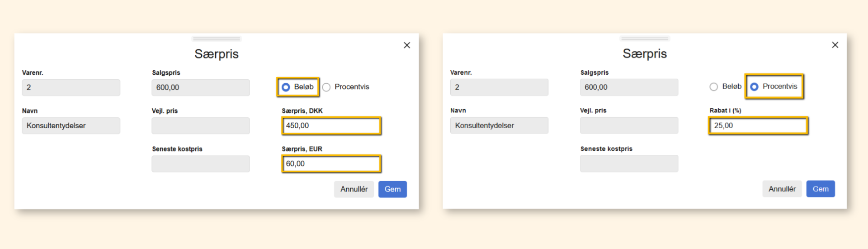Image resolution: width=868 pixels, height=249 pixels.
Task: Cancel the Rabat i (%) dialog with Annullér
Action: [782, 189]
